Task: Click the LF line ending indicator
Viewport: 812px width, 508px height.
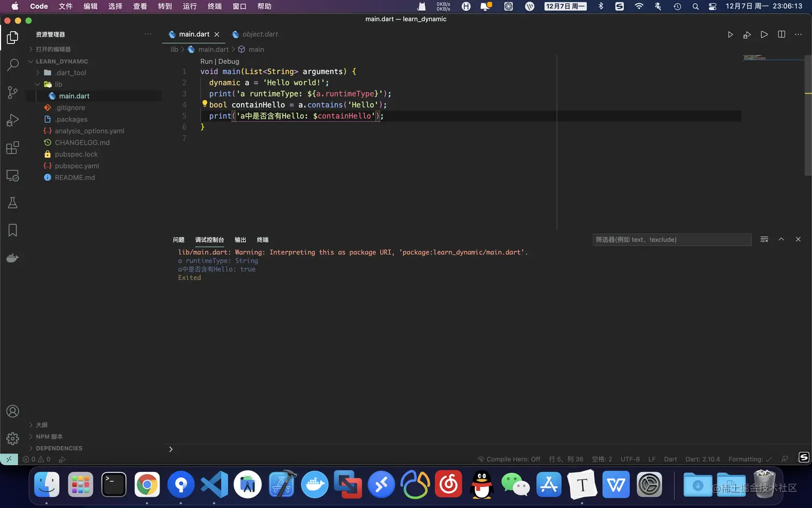Action: tap(652, 459)
